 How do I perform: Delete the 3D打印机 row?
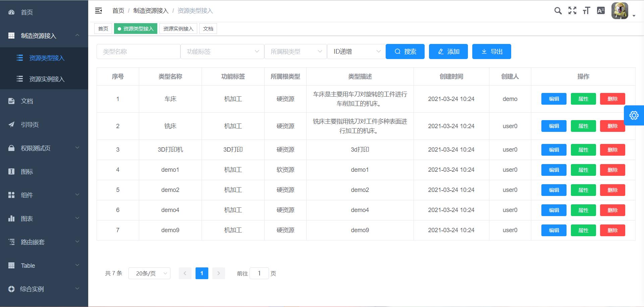(612, 150)
